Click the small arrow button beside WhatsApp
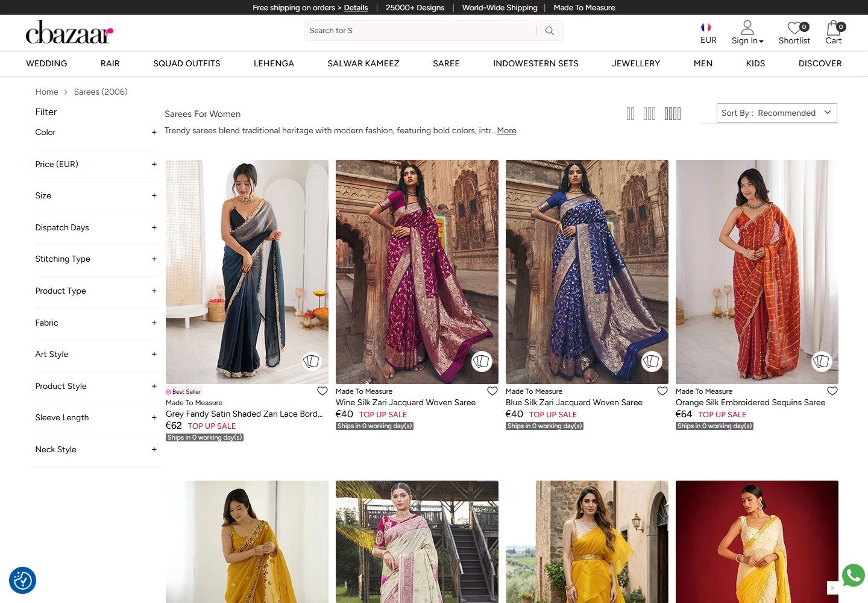The width and height of the screenshot is (868, 603). [832, 588]
